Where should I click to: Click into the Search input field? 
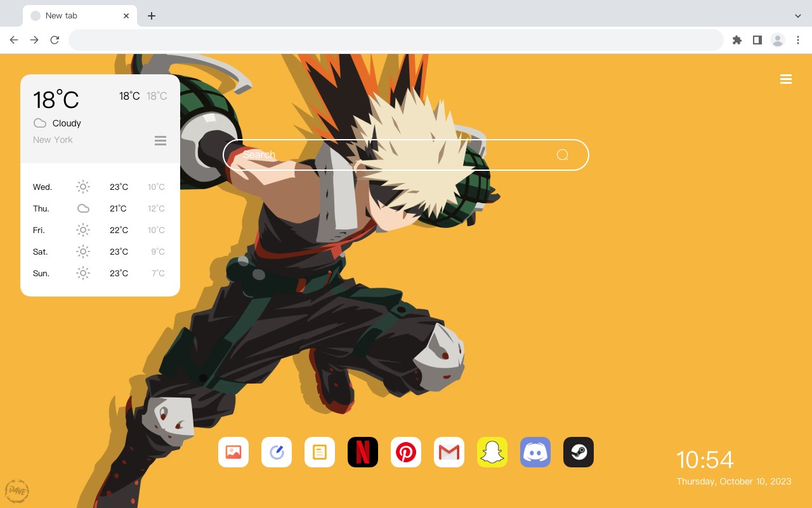[406, 155]
